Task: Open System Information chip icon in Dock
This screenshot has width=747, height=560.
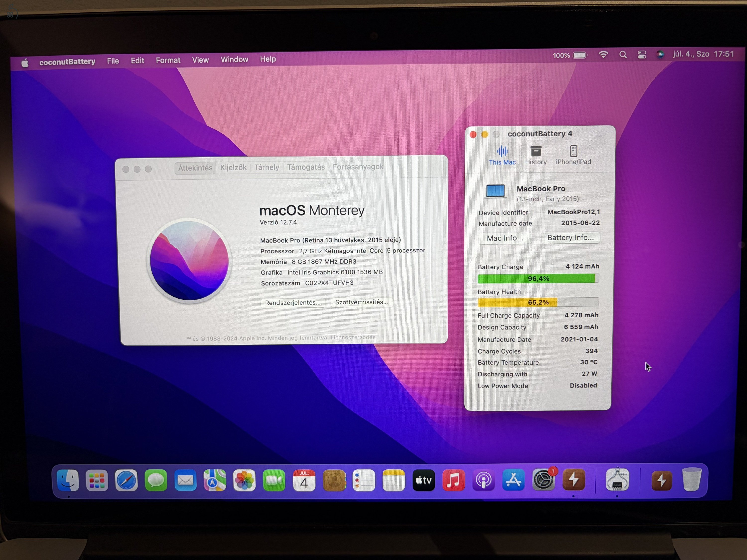Action: click(617, 480)
